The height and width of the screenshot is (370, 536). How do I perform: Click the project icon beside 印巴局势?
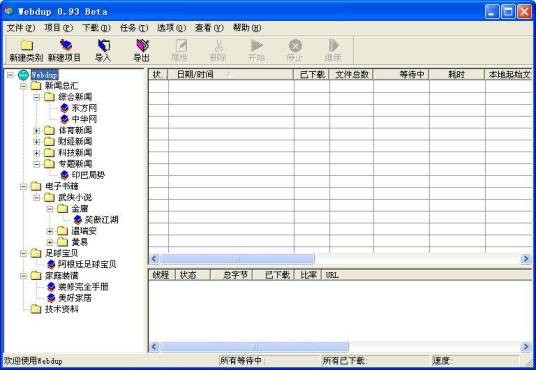[64, 175]
